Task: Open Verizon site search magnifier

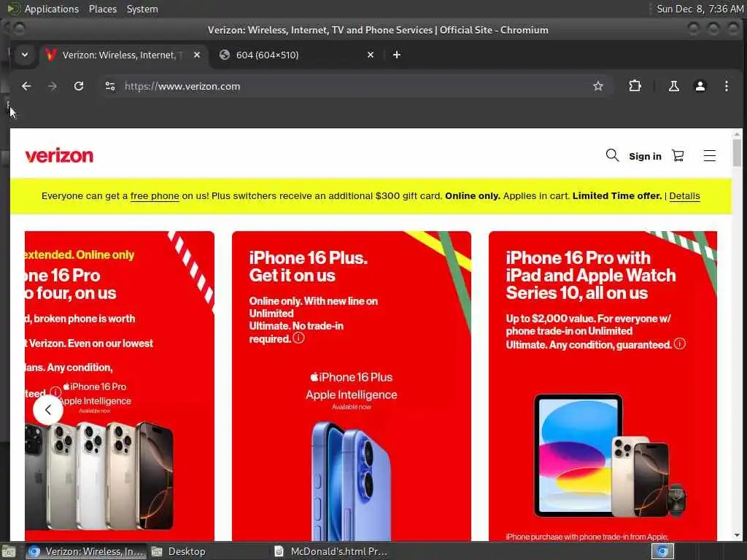Action: [x=612, y=155]
